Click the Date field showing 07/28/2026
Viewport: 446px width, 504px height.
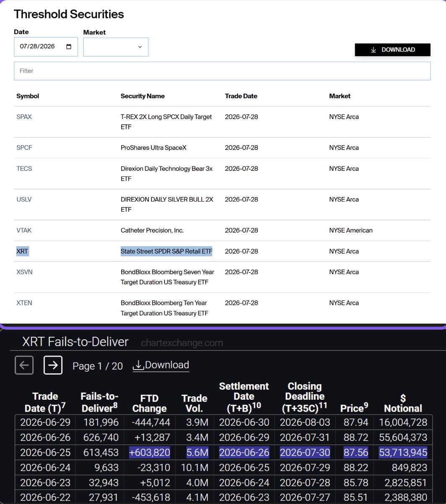point(46,47)
